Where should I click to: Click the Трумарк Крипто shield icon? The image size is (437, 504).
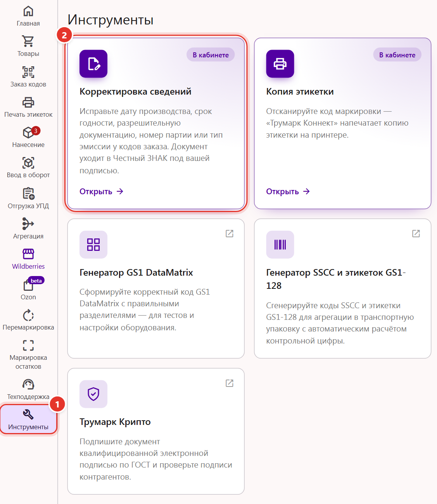pyautogui.click(x=93, y=394)
